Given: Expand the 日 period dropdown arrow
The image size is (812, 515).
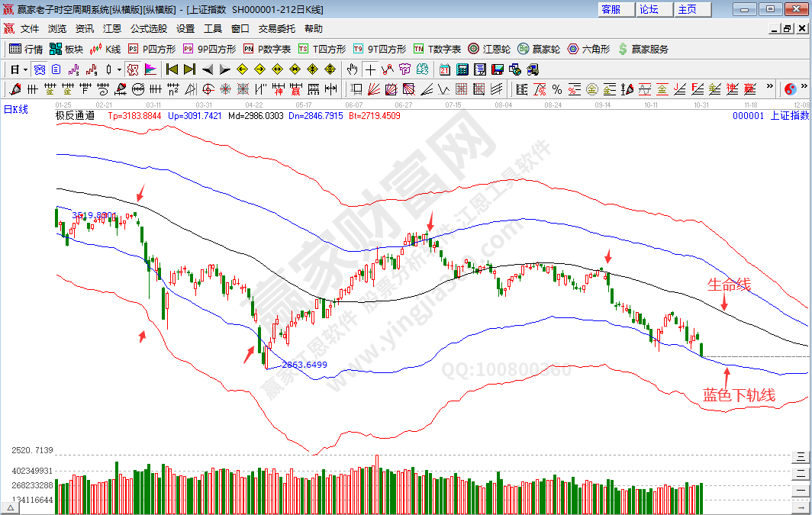Looking at the screenshot, I should (x=25, y=69).
